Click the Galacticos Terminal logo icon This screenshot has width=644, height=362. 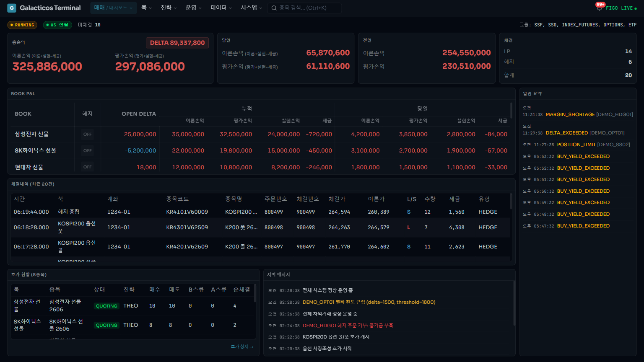tap(12, 8)
